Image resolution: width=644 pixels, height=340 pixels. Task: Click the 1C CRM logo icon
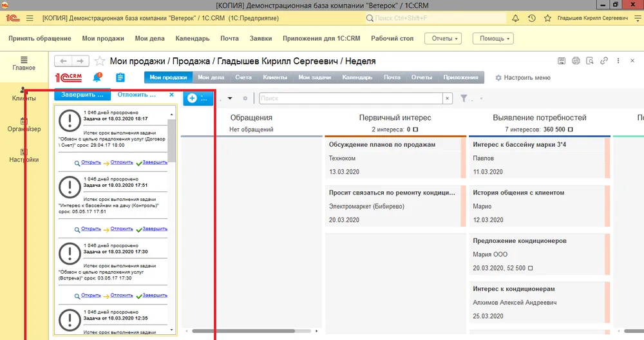click(69, 77)
